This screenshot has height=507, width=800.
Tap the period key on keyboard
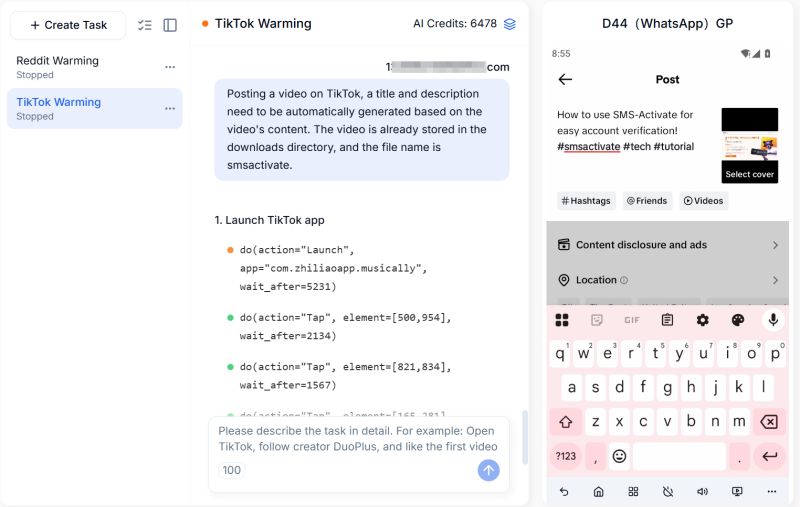tap(739, 456)
